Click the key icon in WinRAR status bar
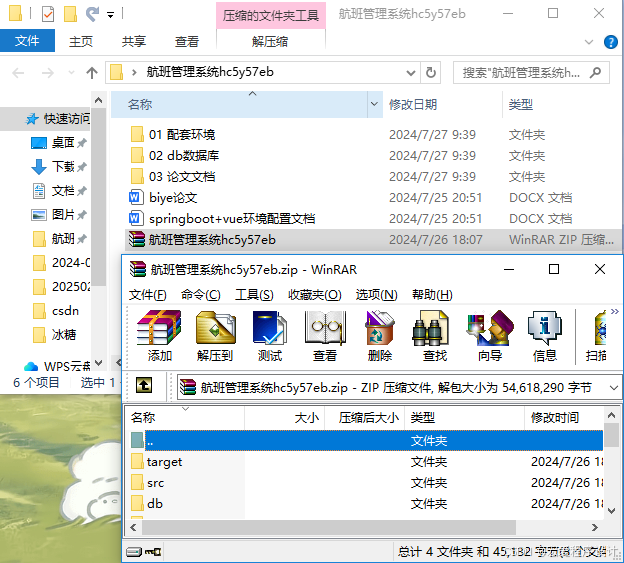The image size is (624, 563). click(x=153, y=552)
